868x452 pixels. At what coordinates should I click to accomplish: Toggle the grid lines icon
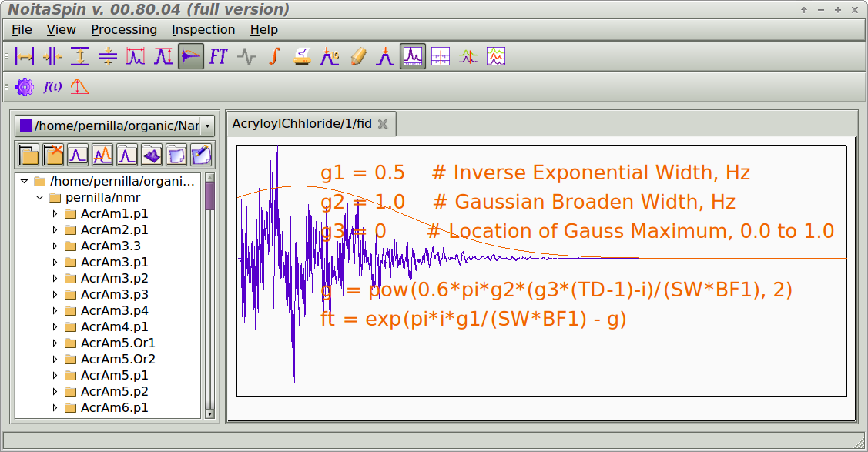click(x=441, y=56)
